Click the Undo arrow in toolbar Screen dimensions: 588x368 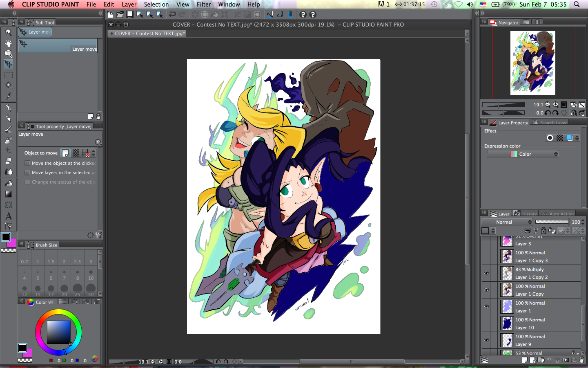pos(172,14)
